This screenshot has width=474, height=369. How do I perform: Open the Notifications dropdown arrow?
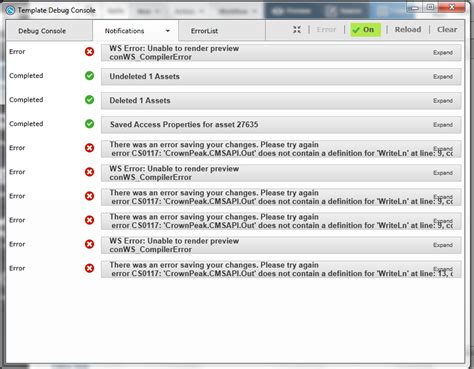click(x=168, y=31)
